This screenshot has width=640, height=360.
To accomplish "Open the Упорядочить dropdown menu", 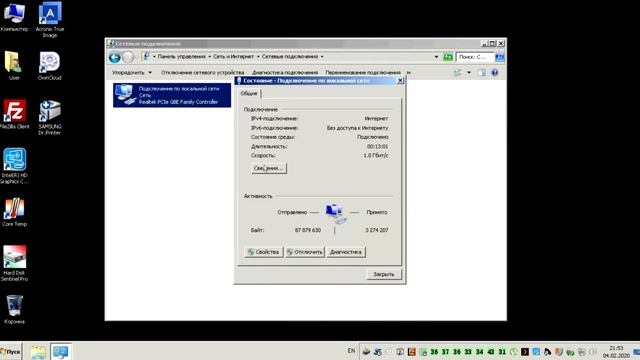I will 132,73.
